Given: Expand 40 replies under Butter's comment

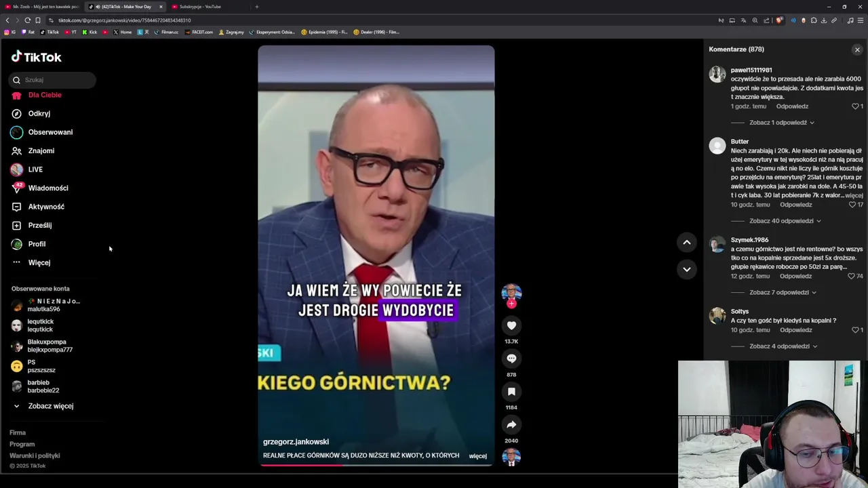Looking at the screenshot, I should 785,221.
